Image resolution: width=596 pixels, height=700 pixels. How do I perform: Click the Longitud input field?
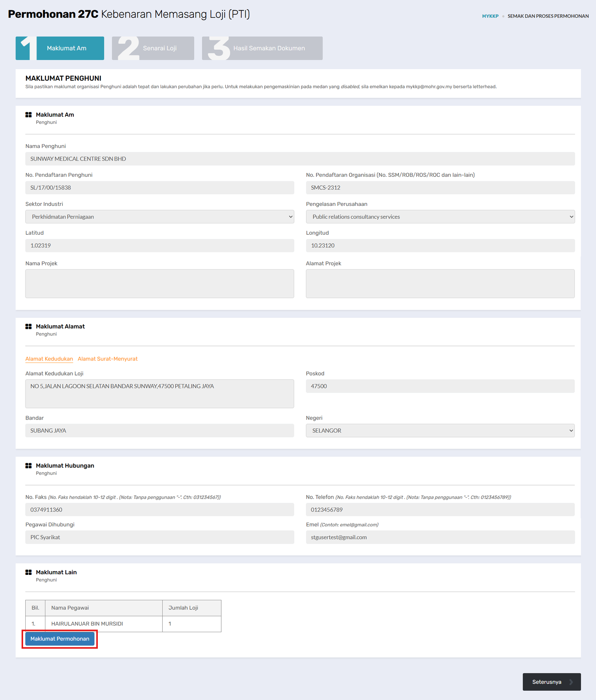pyautogui.click(x=440, y=246)
